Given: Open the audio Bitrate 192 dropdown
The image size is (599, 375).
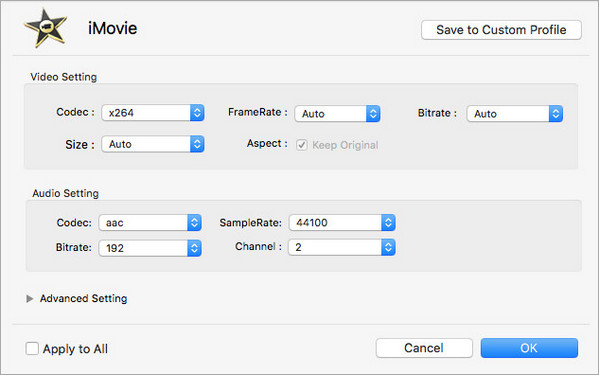Looking at the screenshot, I should 150,248.
